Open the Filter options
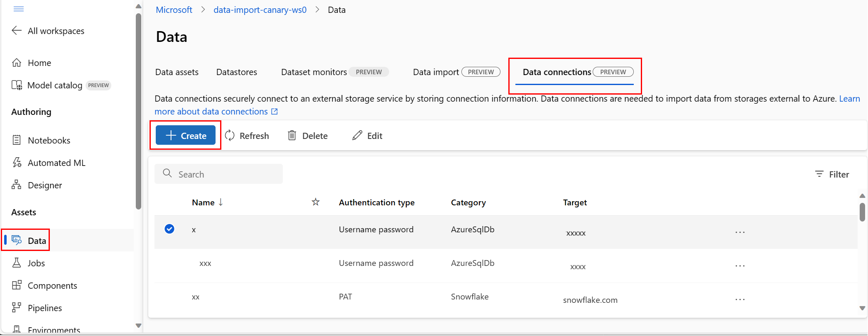Screen dimensions: 868x336 pyautogui.click(x=832, y=175)
